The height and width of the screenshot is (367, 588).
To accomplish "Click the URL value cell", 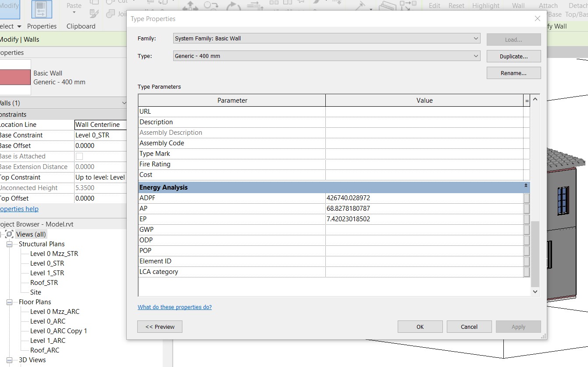I will pyautogui.click(x=424, y=112).
